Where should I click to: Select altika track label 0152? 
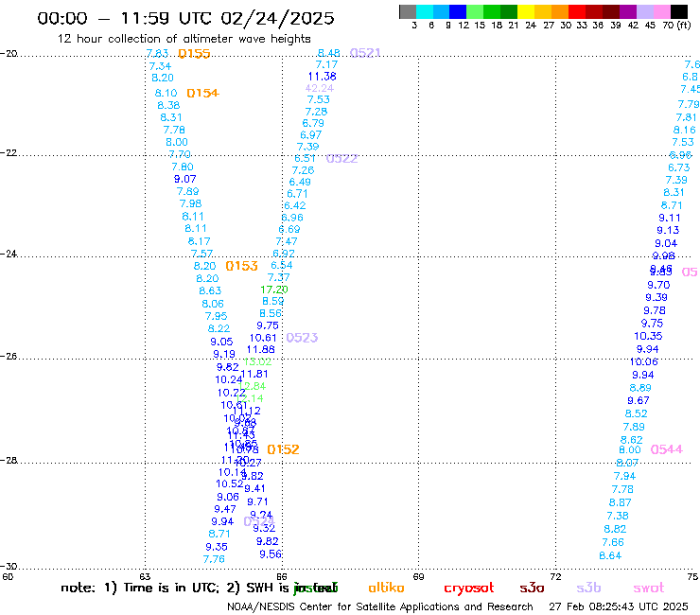click(283, 449)
